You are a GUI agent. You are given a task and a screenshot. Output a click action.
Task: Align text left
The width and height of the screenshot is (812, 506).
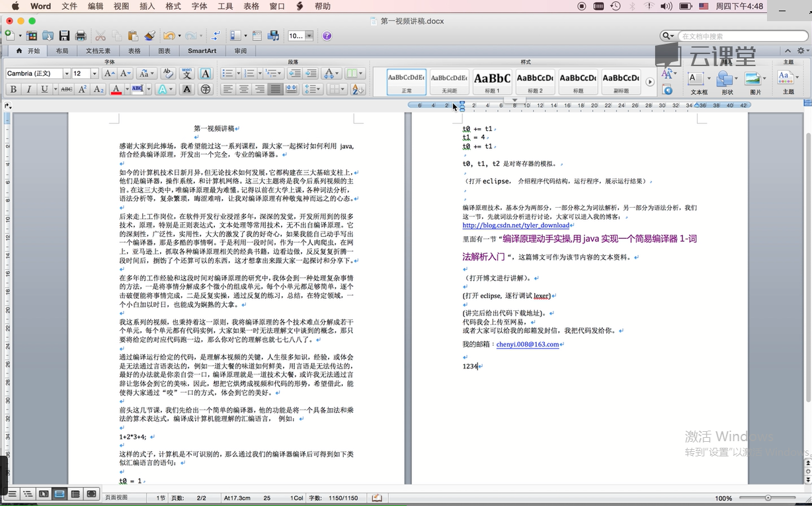[x=227, y=89]
